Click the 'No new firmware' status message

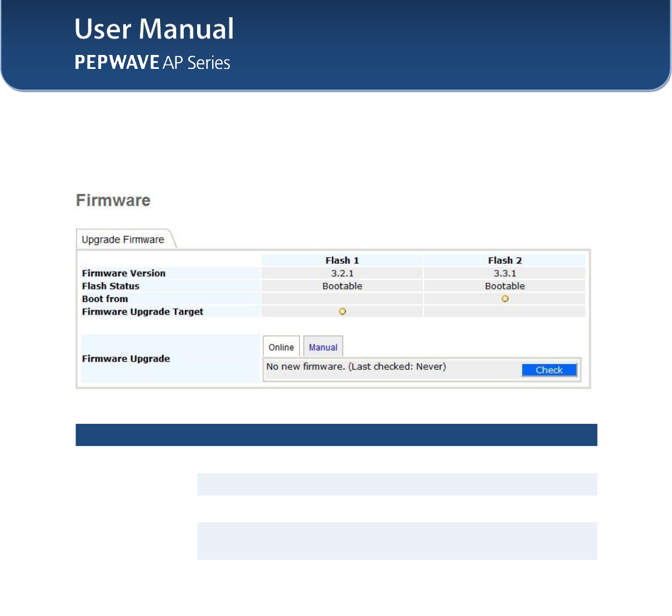pos(356,367)
